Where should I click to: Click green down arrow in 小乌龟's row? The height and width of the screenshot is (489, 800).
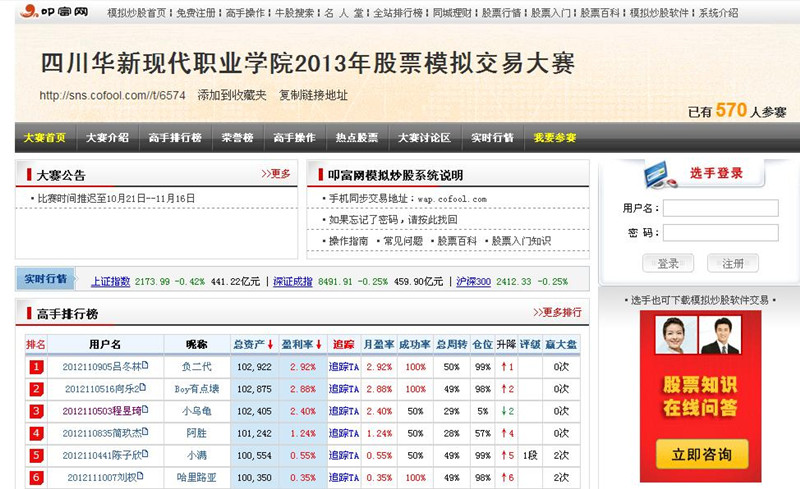coord(504,411)
